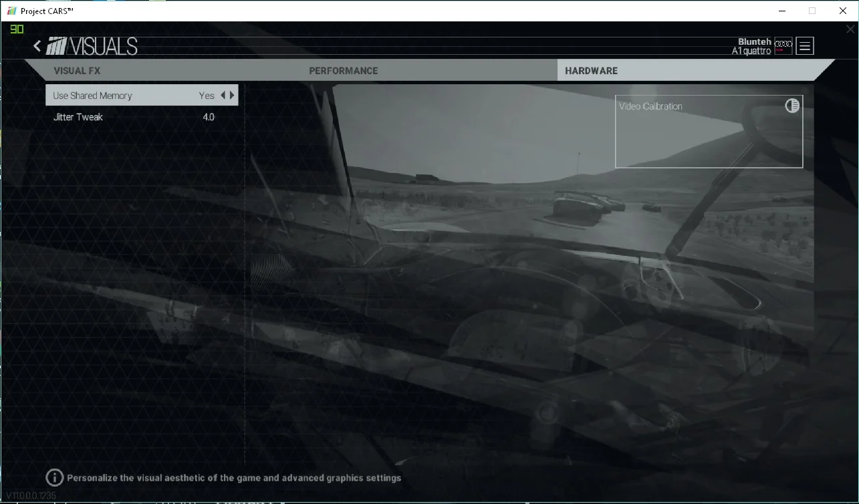Decrease Use Shared Memory with the left arrow
This screenshot has width=859, height=504.
223,95
